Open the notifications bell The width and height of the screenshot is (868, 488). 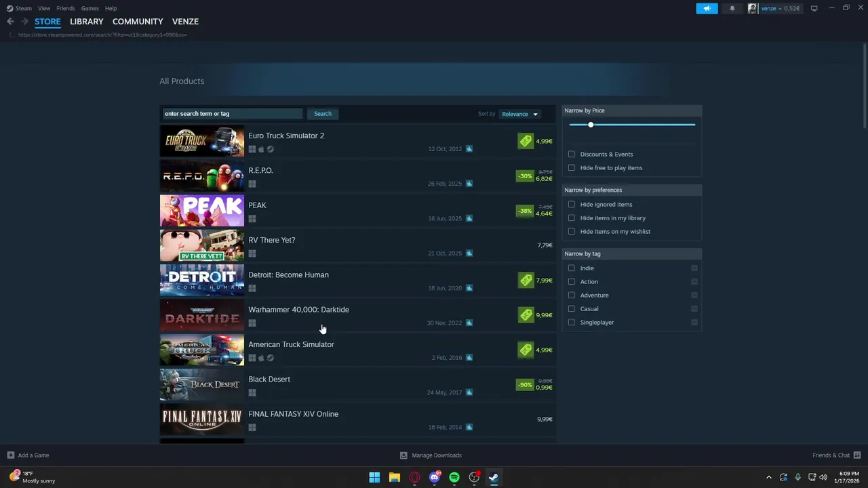(x=732, y=8)
